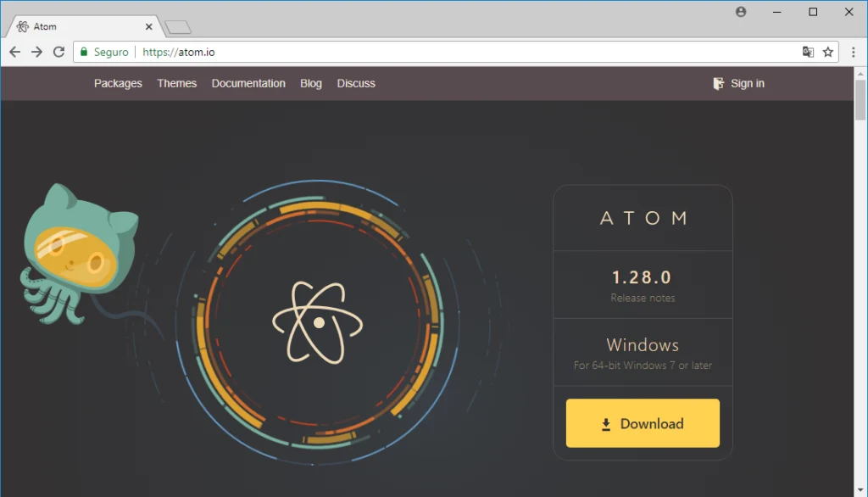This screenshot has height=497, width=868.
Task: Click the download arrow inside the Download button
Action: pos(605,422)
